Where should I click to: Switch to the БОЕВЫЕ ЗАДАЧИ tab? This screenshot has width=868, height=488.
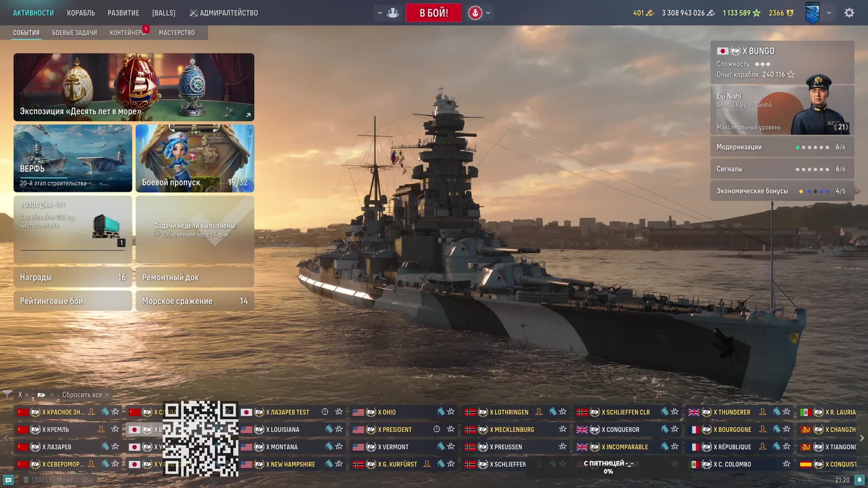click(74, 33)
